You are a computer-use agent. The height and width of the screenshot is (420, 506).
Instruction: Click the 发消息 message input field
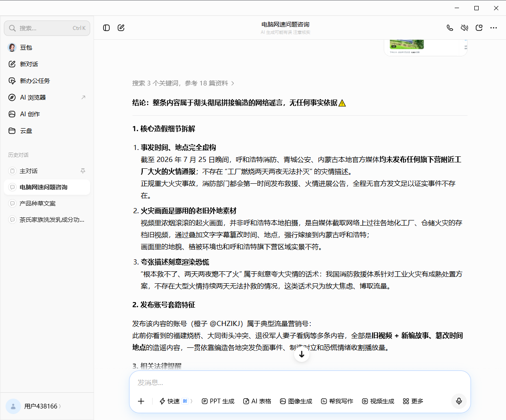click(x=300, y=382)
